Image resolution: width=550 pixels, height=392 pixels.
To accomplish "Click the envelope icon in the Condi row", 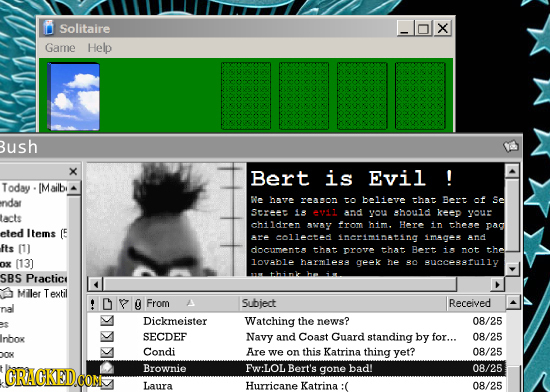I will click(x=107, y=352).
